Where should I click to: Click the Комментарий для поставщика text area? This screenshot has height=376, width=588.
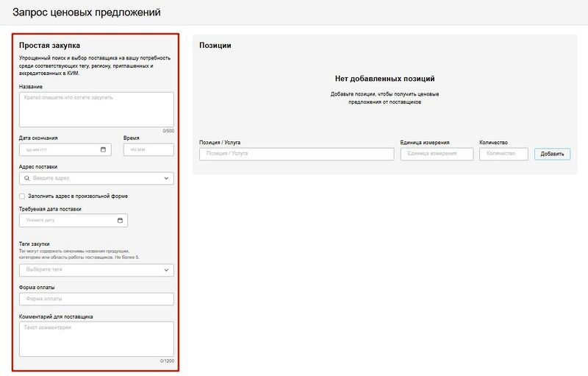pyautogui.click(x=96, y=338)
